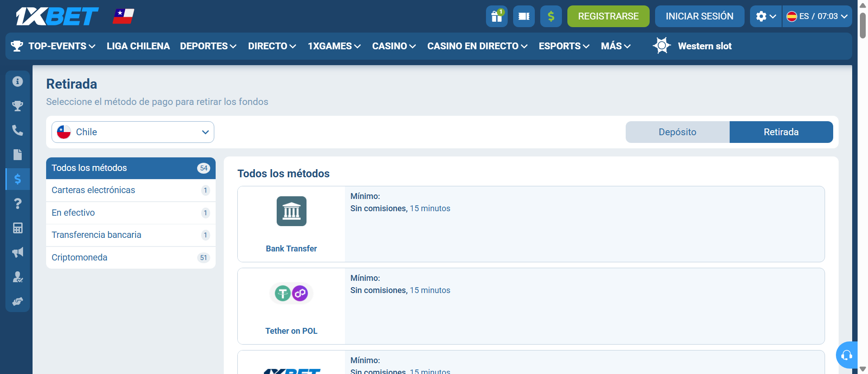The height and width of the screenshot is (374, 868).
Task: Open the phone contacts sidebar icon
Action: pos(18,130)
